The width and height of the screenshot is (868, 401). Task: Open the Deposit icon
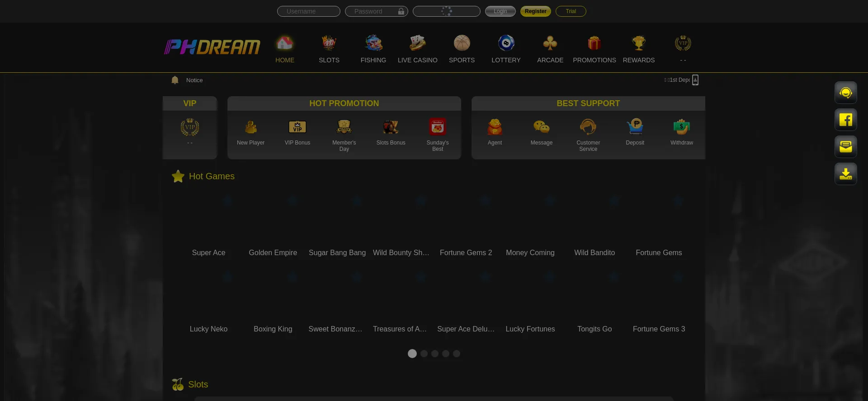[x=635, y=127]
